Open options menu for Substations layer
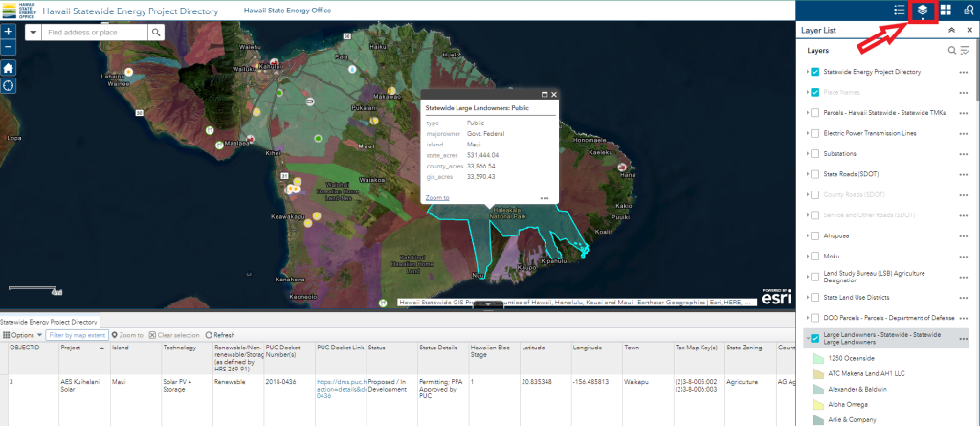Viewport: 980px width, 426px height. (x=963, y=154)
